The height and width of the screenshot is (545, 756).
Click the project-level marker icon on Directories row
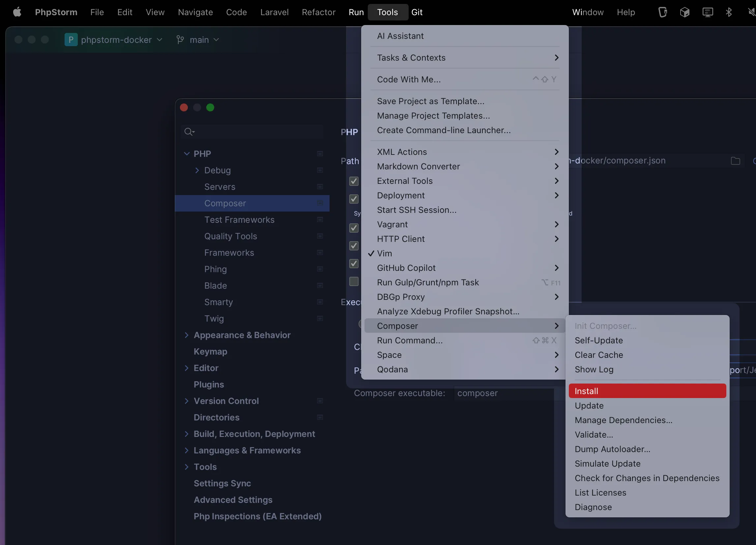320,417
